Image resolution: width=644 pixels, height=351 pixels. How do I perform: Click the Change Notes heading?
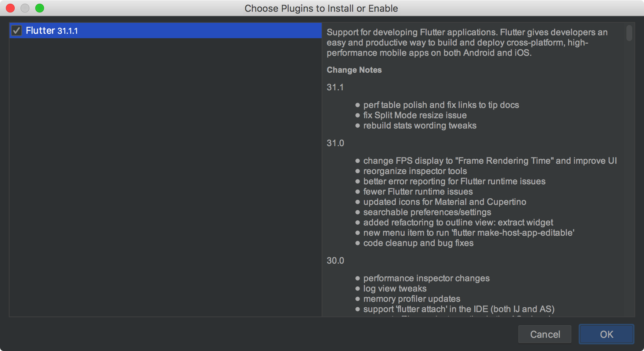354,70
